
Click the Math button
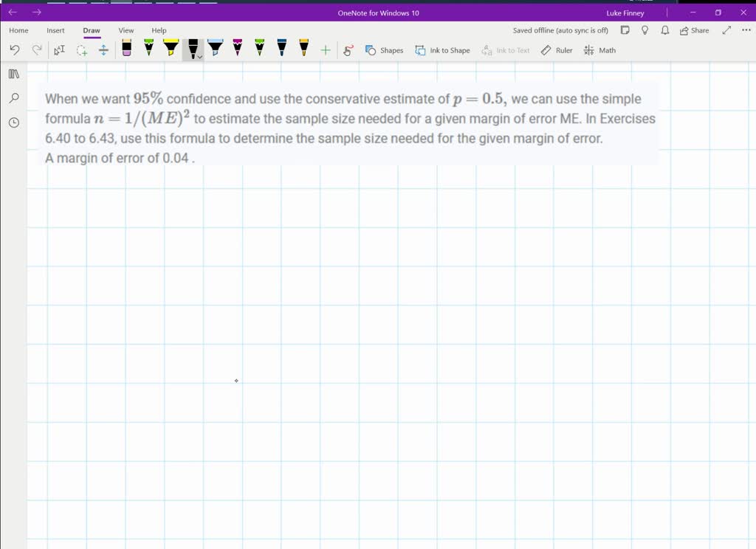[599, 50]
